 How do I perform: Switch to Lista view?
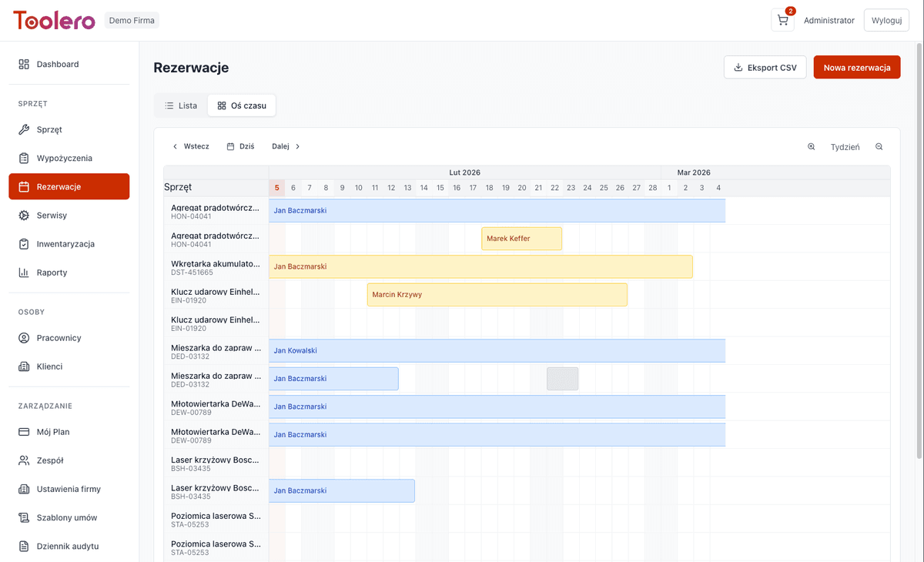181,105
